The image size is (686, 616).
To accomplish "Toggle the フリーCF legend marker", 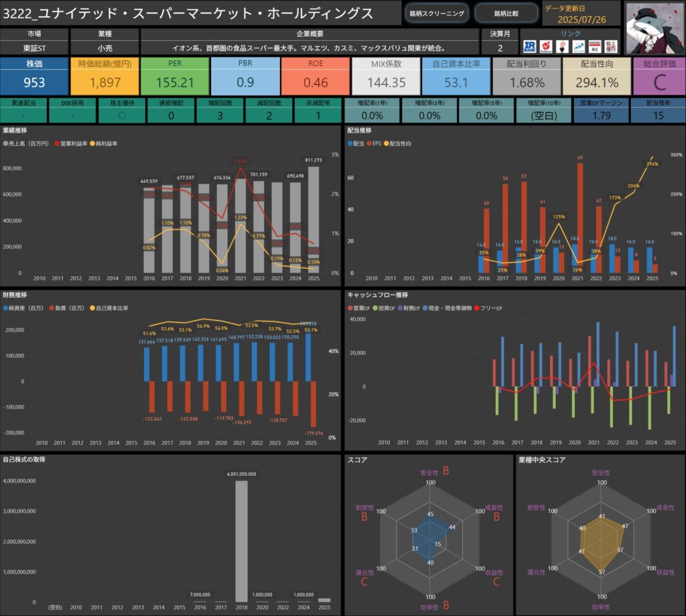I will tap(477, 308).
